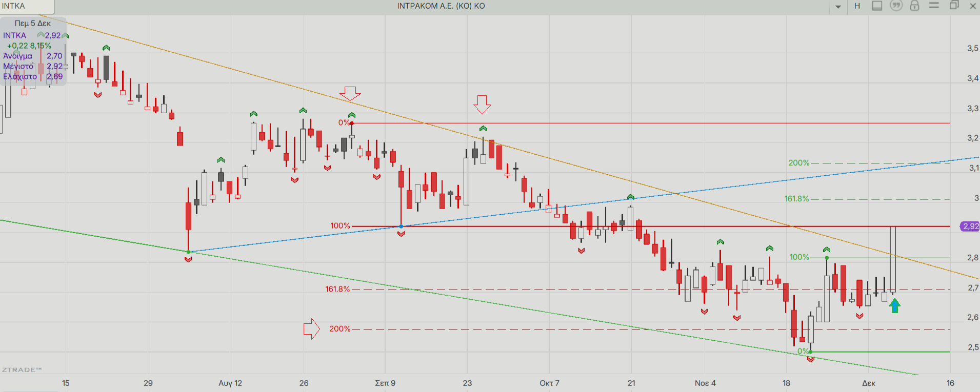This screenshot has height=392, width=980.
Task: Select the red 200% Fibonacci label
Action: point(339,328)
